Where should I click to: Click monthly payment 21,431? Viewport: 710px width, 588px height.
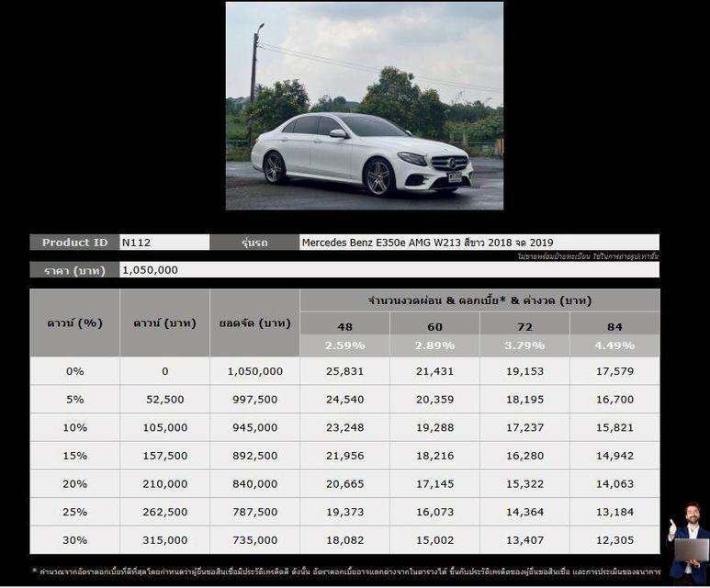tap(434, 371)
